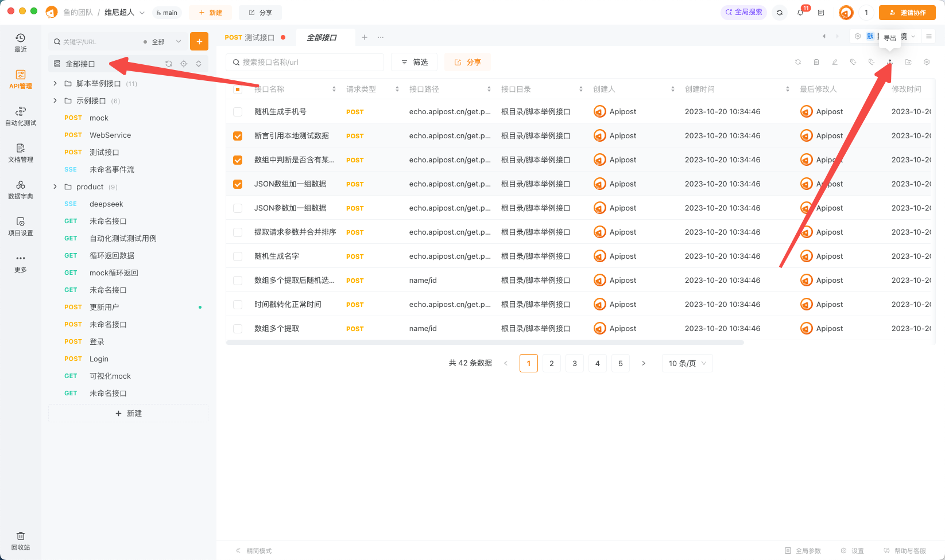Open the 回收站 recycle bin
The height and width of the screenshot is (560, 945).
point(20,540)
